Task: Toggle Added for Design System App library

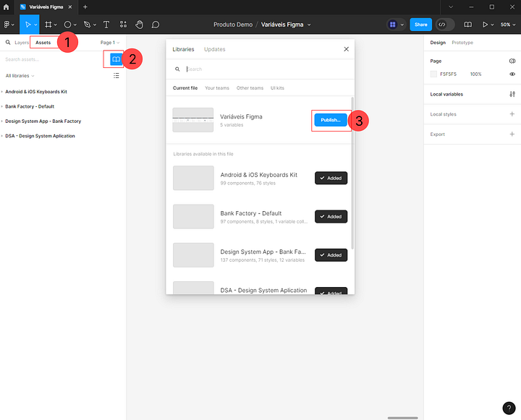Action: [x=331, y=255]
